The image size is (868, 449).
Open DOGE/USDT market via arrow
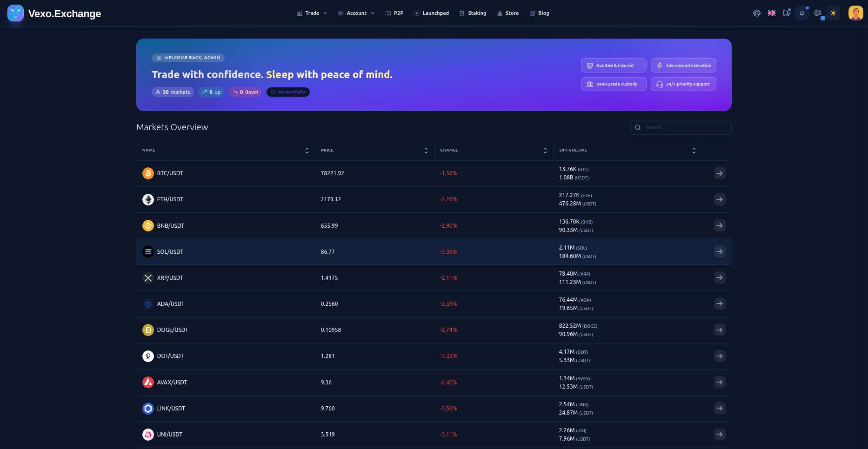[720, 330]
